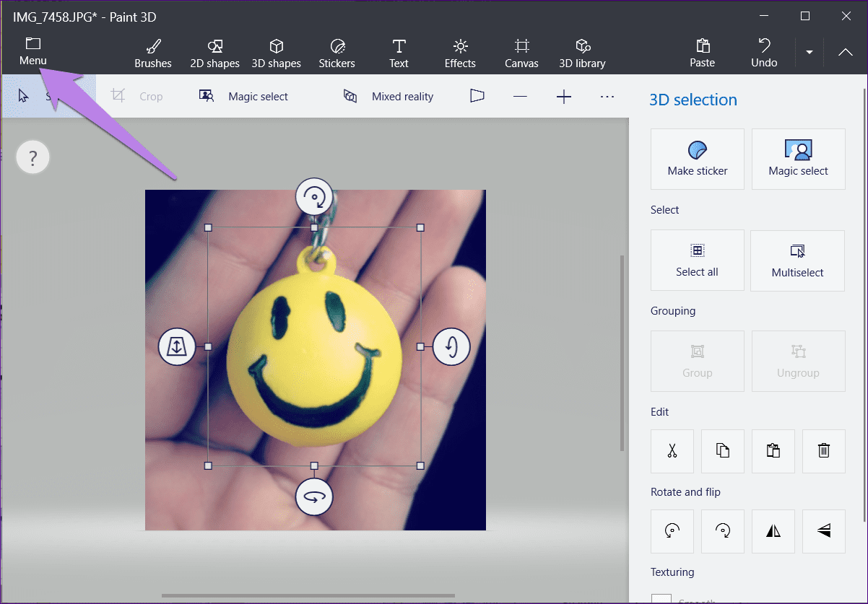Rotate left using Rotate and flip icon
Screen dimensions: 868x604
[x=672, y=531]
